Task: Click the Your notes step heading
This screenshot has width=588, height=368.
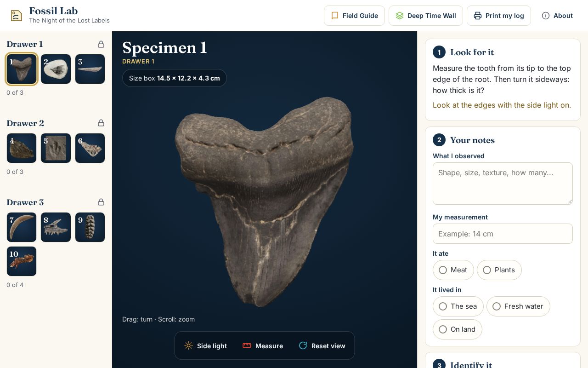Action: click(472, 140)
